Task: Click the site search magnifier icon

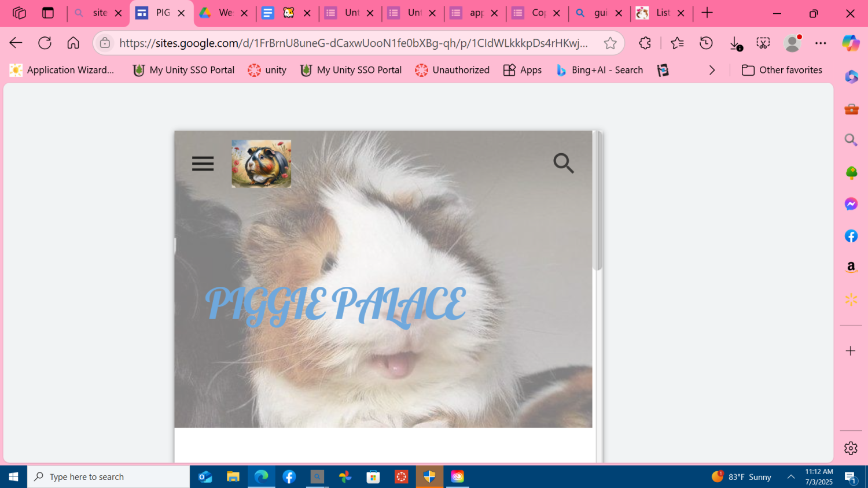Action: coord(563,164)
